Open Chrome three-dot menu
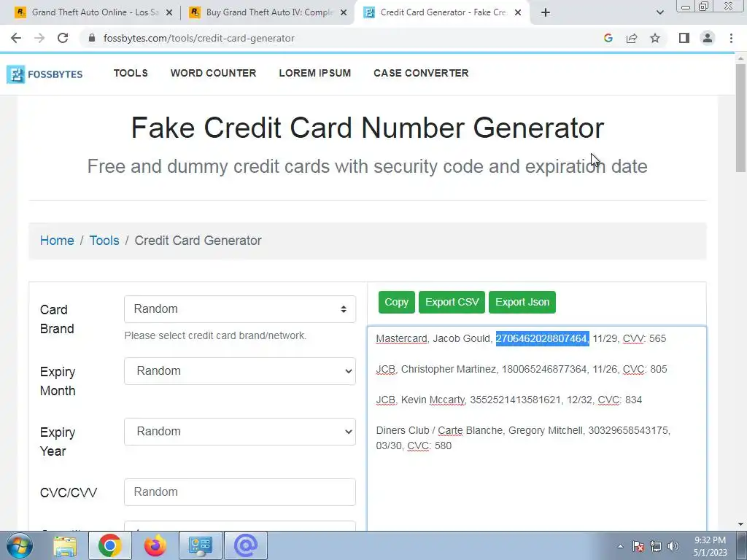The height and width of the screenshot is (560, 747). click(x=731, y=38)
